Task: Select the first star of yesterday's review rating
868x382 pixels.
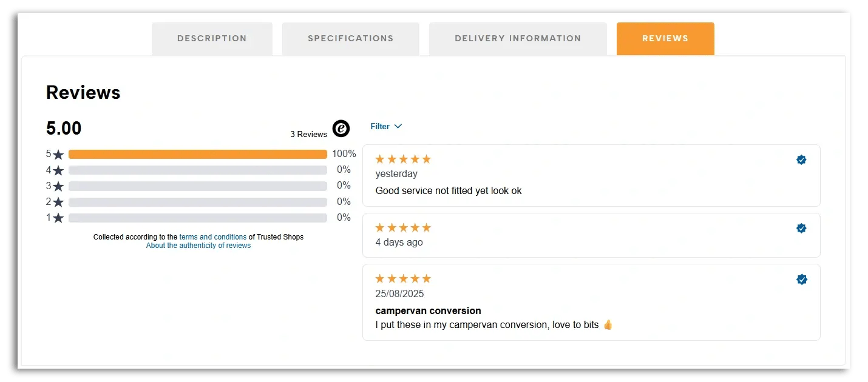Action: point(379,158)
